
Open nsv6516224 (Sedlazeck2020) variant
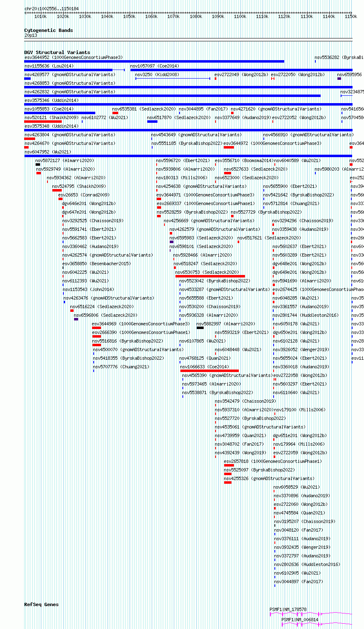(x=102, y=307)
